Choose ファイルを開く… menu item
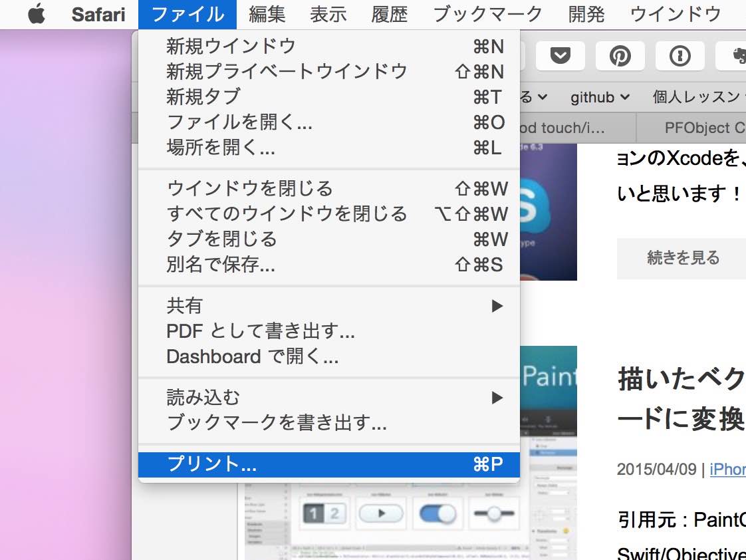Screen dimensions: 746x560 (x=328, y=122)
